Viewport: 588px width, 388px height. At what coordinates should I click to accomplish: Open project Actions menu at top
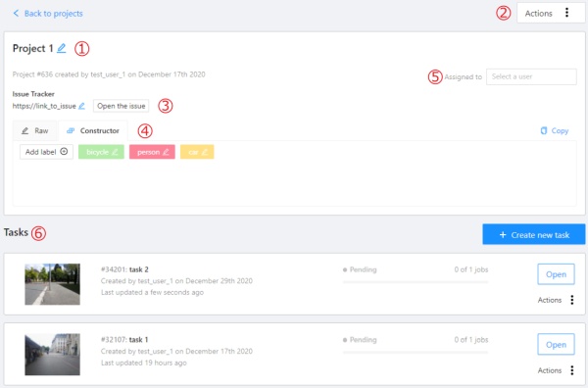[x=551, y=13]
